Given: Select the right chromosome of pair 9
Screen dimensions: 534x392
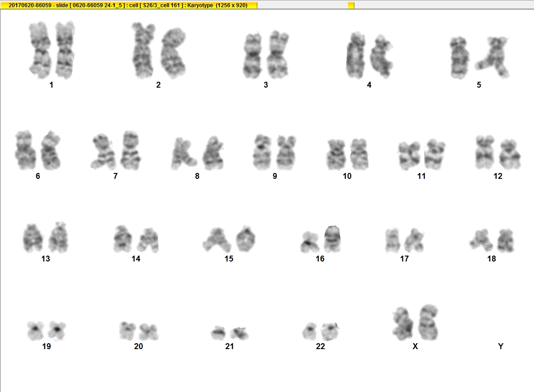Looking at the screenshot, I should [x=286, y=152].
